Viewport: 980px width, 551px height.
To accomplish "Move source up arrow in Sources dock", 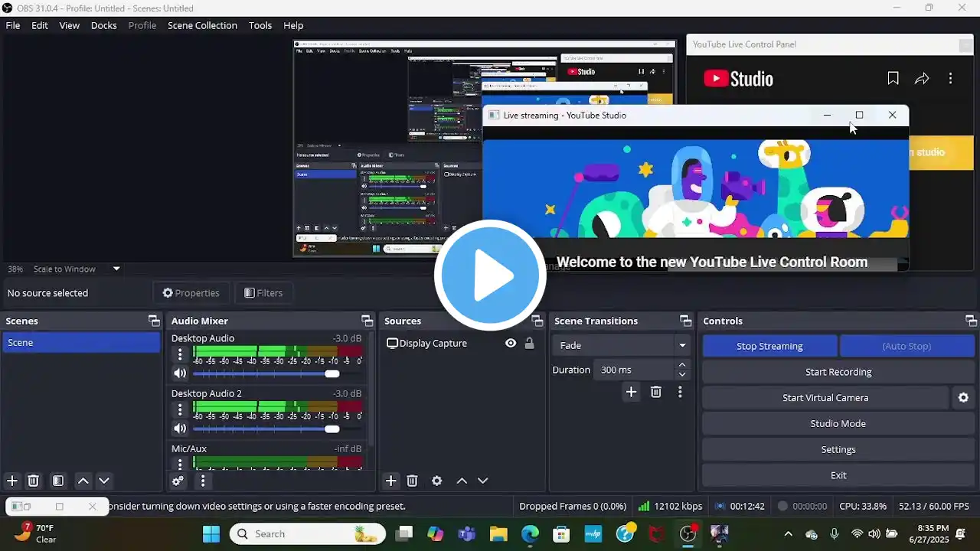I will (x=462, y=481).
